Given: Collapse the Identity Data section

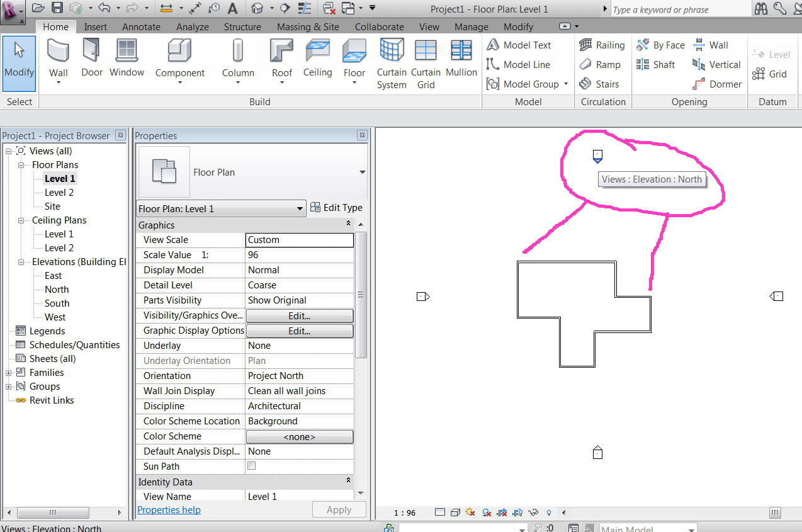Looking at the screenshot, I should click(348, 481).
